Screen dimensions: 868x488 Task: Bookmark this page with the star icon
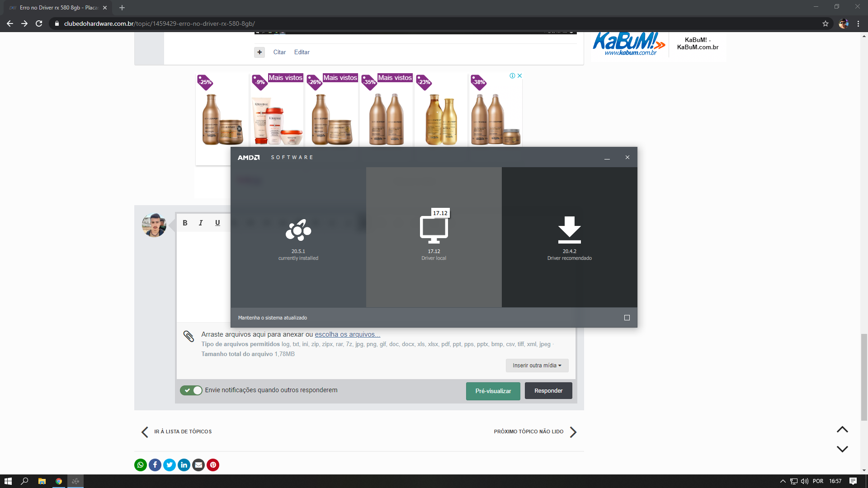pyautogui.click(x=826, y=23)
